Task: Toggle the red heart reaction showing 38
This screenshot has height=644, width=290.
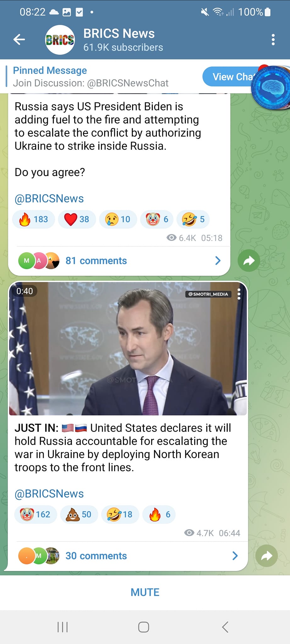Action: point(77,219)
